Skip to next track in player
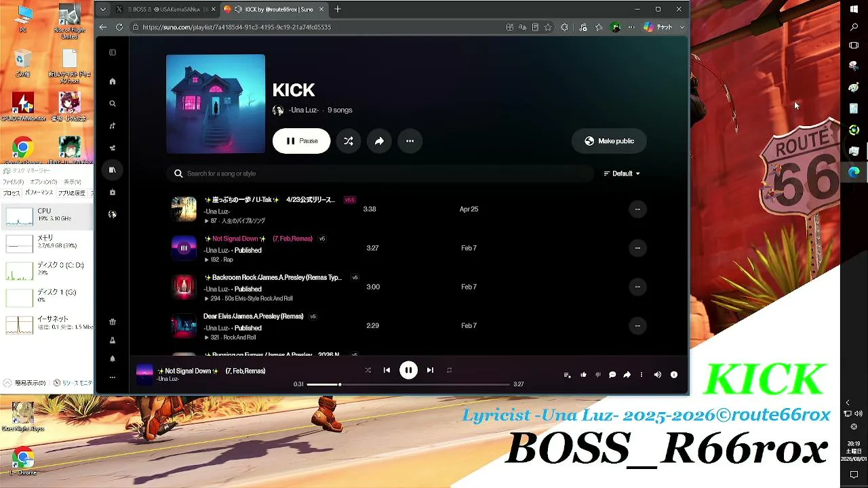The image size is (868, 488). tap(430, 370)
